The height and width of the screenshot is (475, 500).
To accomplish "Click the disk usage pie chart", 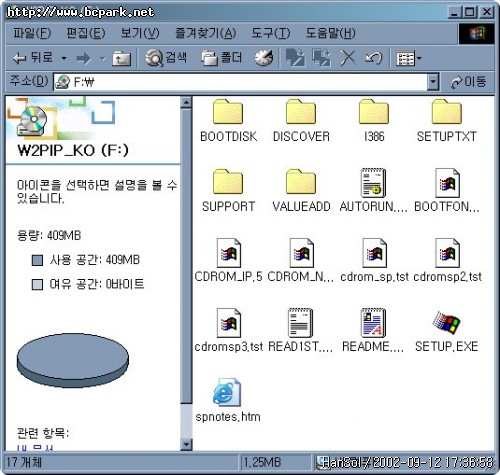I will tap(73, 360).
